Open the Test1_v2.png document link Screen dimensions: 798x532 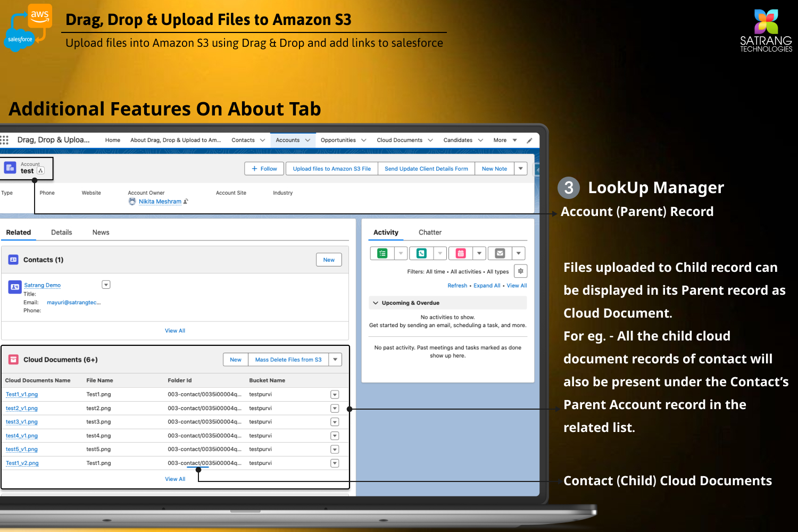[22, 463]
